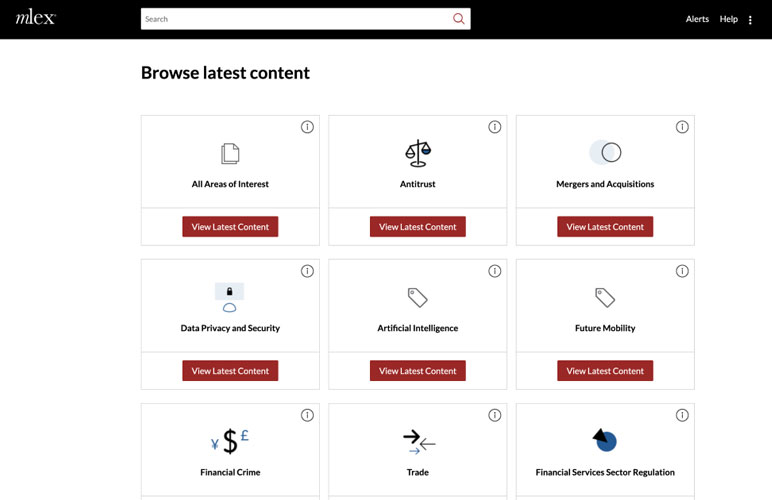Image resolution: width=772 pixels, height=500 pixels.
Task: Click the Antitrust scales icon
Action: pos(417,153)
